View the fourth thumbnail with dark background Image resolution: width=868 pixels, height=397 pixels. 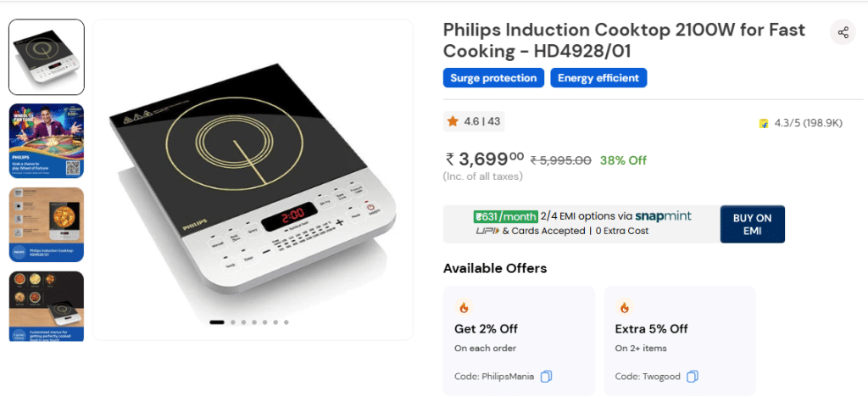click(x=47, y=305)
